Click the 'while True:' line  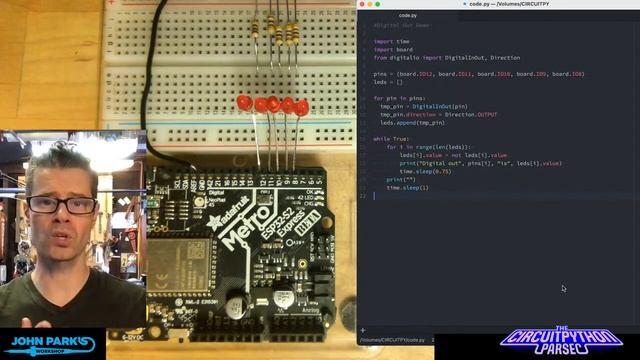click(x=391, y=139)
